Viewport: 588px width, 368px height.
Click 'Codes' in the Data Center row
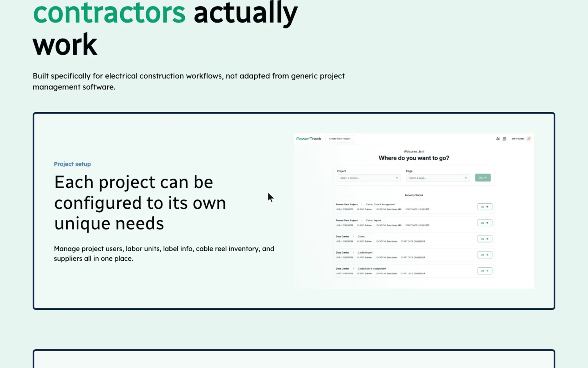pos(361,237)
